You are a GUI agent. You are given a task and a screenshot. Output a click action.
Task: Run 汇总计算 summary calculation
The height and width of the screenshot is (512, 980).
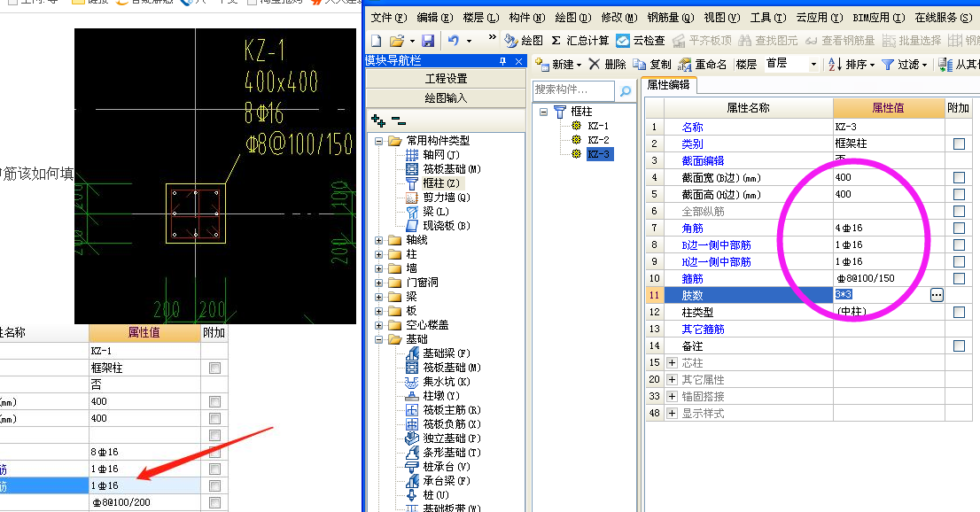click(x=580, y=41)
